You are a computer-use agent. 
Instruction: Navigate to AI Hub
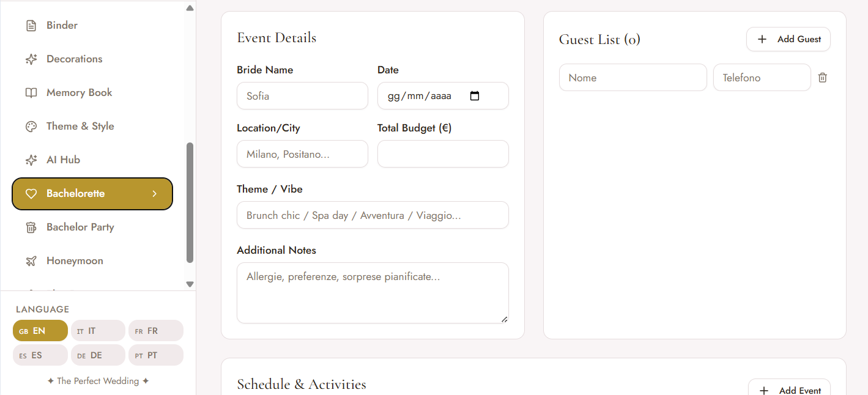[92, 160]
